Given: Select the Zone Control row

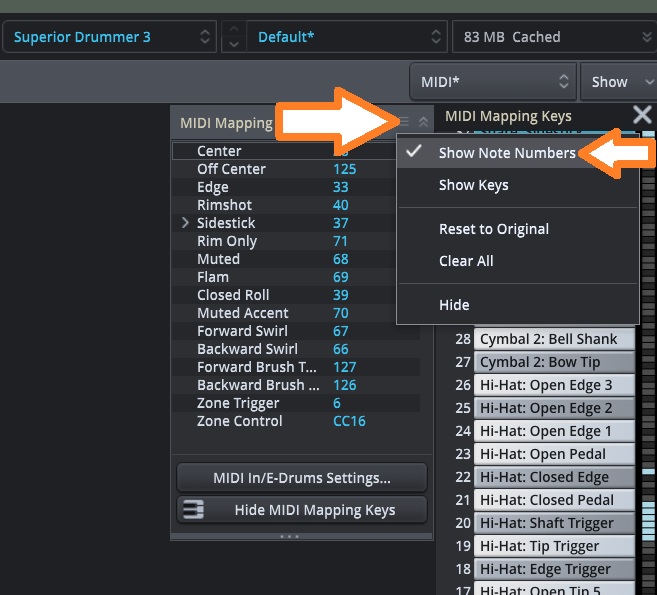Looking at the screenshot, I should coord(296,421).
